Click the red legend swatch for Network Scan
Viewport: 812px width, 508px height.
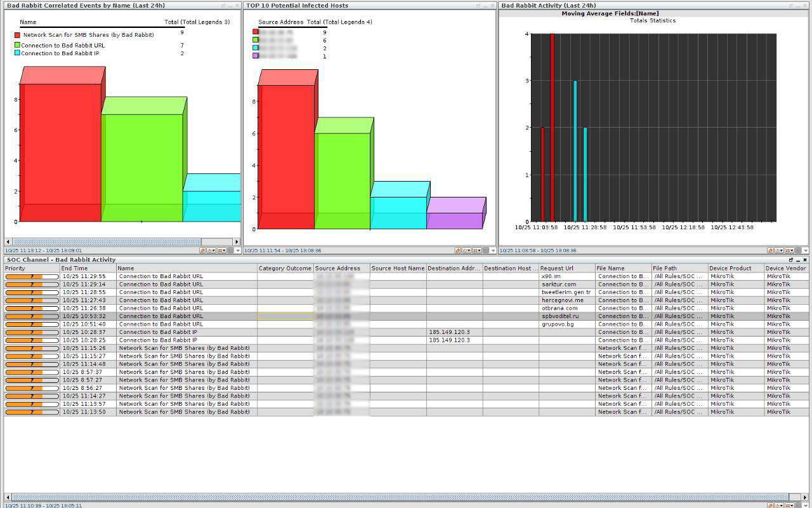[x=18, y=36]
